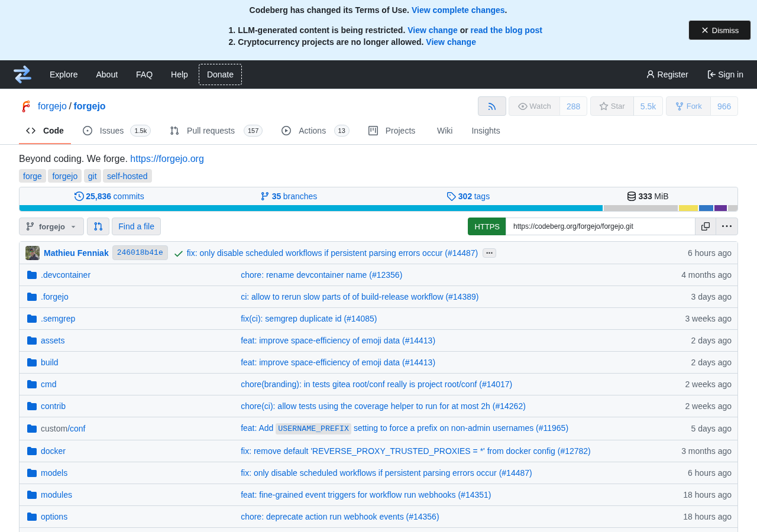View the 288 watchers count
The image size is (757, 532).
573,106
